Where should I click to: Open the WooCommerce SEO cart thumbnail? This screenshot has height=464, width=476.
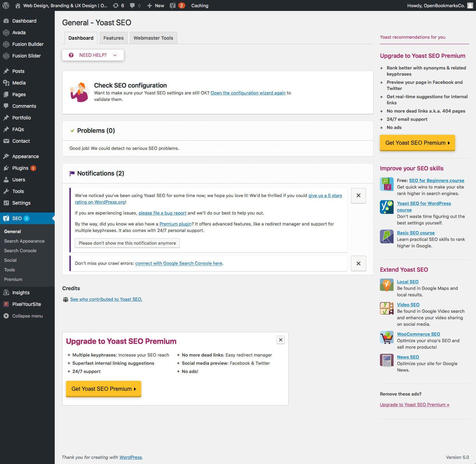387,337
